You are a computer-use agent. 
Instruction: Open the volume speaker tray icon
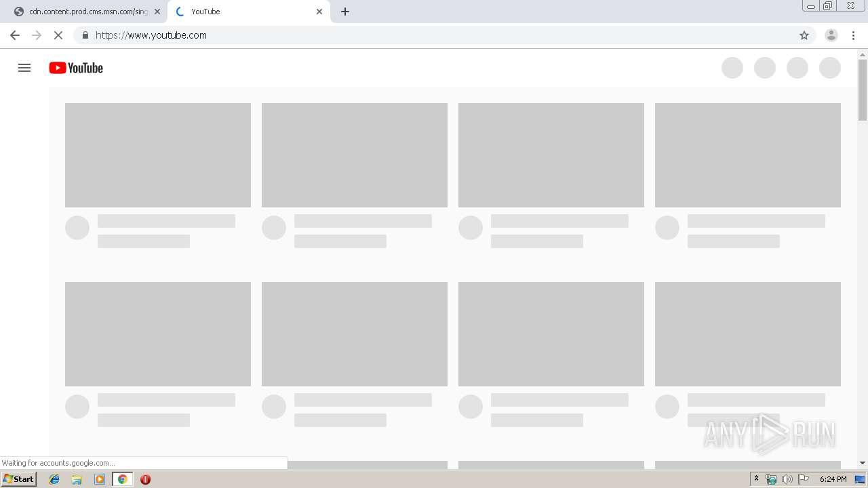(787, 479)
